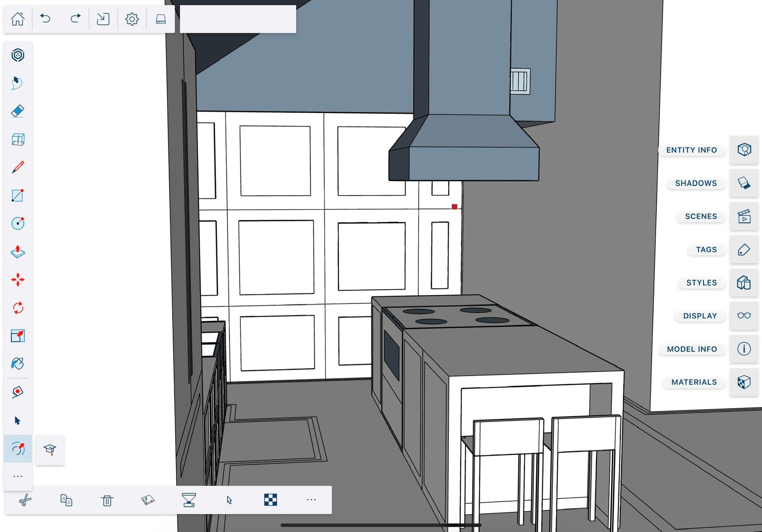This screenshot has width=762, height=532.
Task: Activate the Tape Measure tool
Action: coord(17,392)
